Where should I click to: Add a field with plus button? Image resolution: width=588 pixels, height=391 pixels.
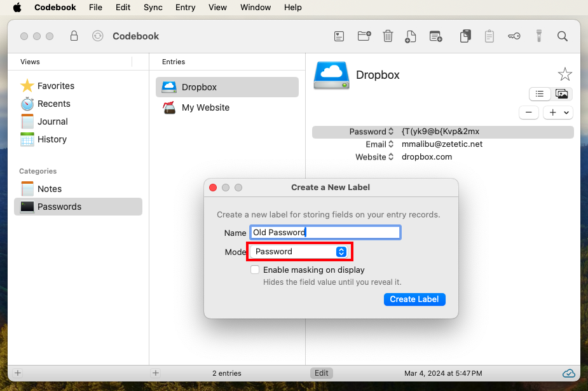coord(552,113)
